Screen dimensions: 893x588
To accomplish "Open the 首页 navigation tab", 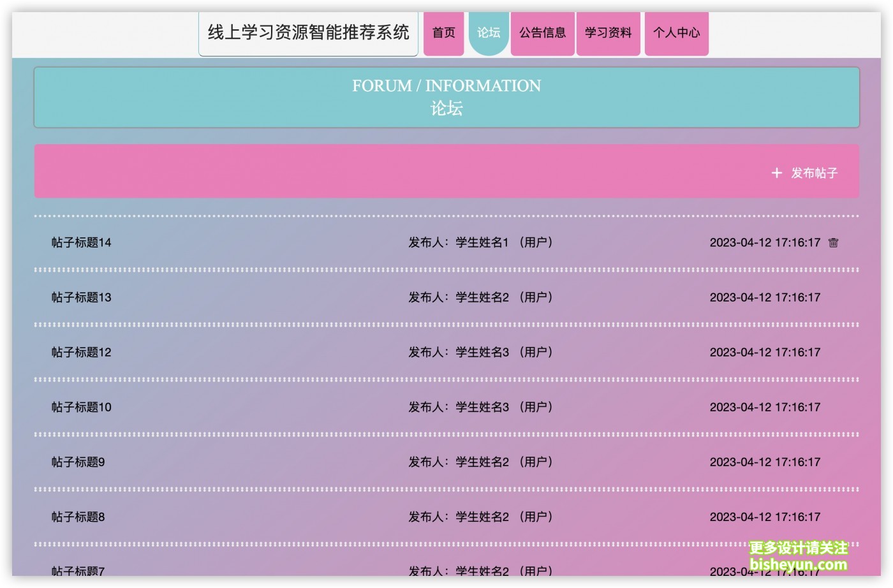I will (443, 33).
